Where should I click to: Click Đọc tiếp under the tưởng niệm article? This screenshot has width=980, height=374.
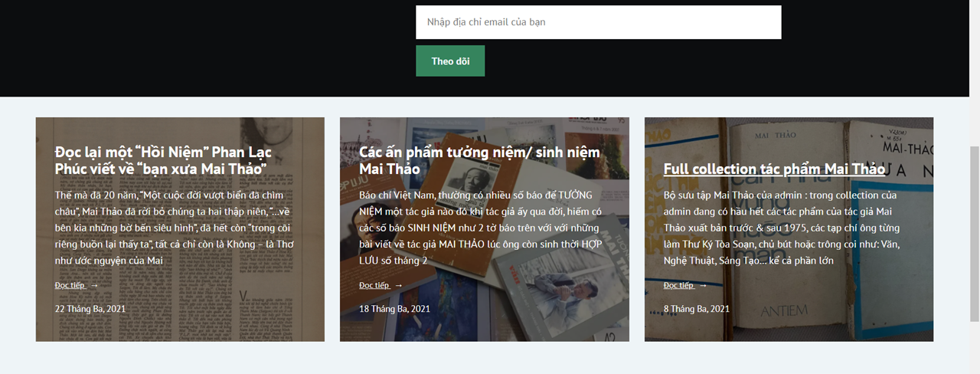coord(374,285)
